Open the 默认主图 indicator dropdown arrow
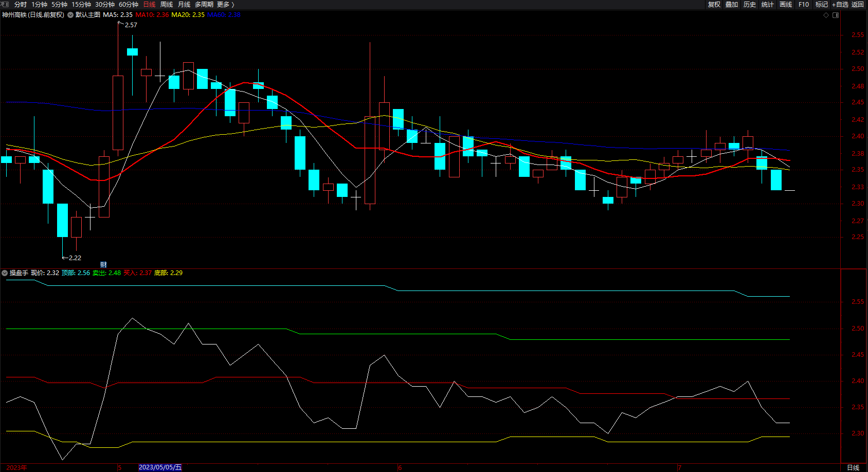868x472 pixels. pyautogui.click(x=70, y=15)
